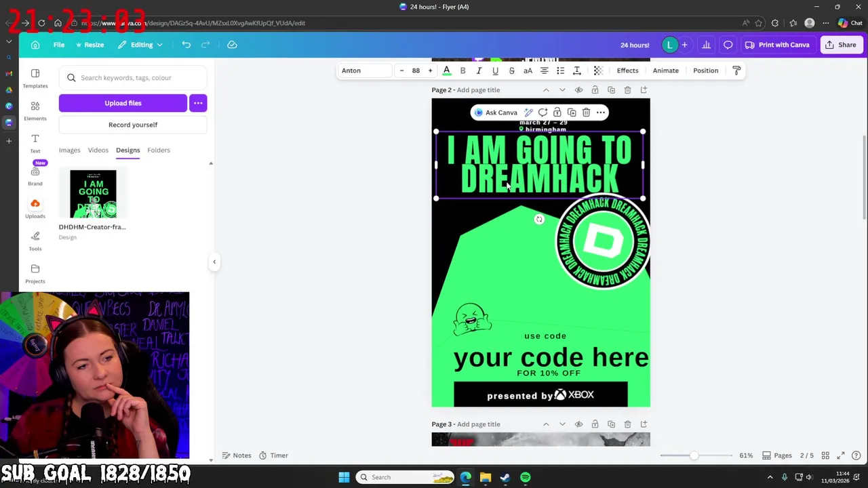Open the Projects sidebar panel
The image size is (868, 488).
click(x=35, y=273)
